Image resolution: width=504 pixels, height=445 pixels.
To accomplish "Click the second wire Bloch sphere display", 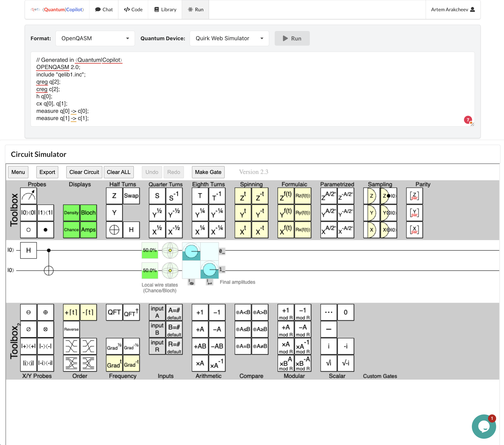I will point(170,271).
